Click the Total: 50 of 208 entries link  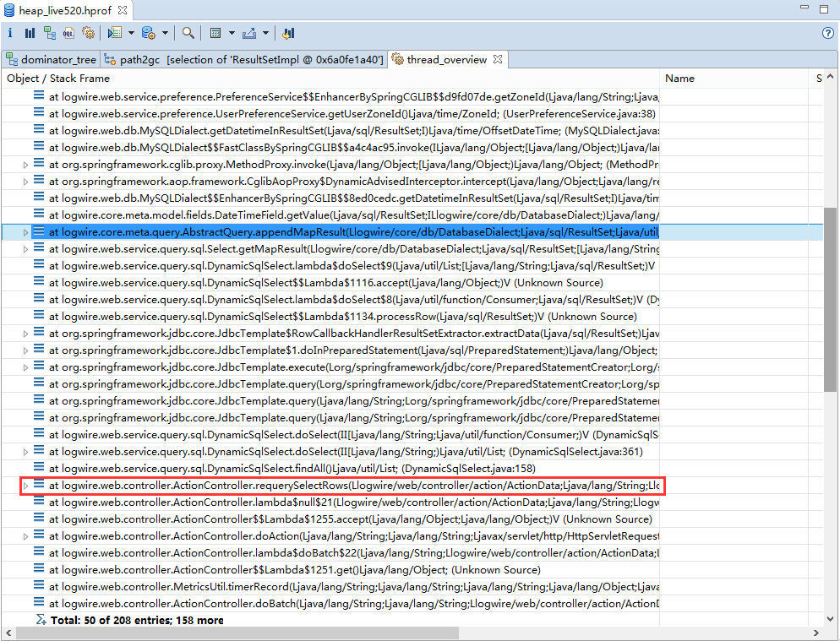click(x=135, y=620)
